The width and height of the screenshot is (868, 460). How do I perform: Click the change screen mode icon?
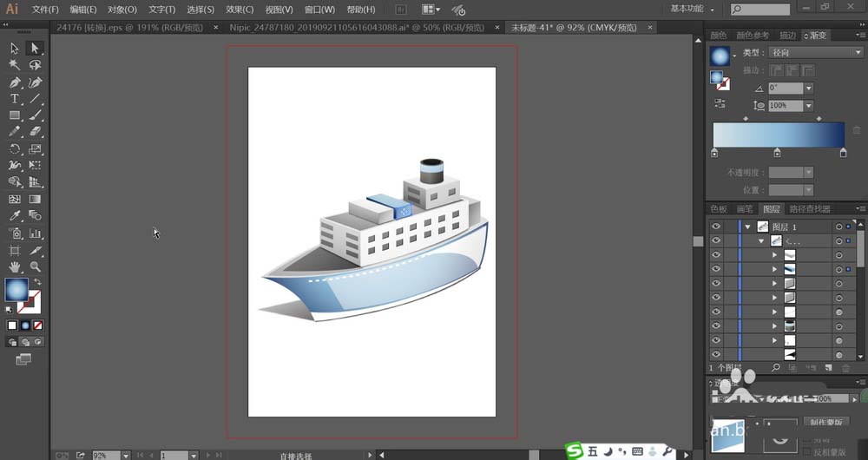tap(23, 360)
